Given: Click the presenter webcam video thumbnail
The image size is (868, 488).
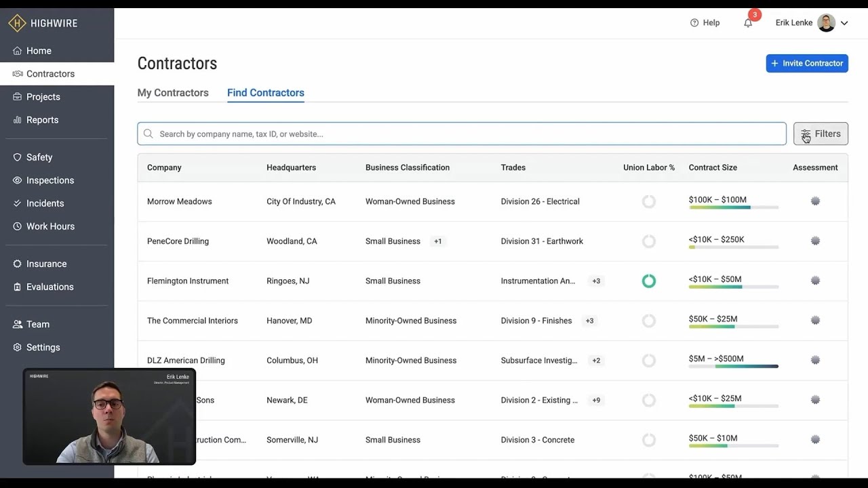Looking at the screenshot, I should (x=109, y=417).
